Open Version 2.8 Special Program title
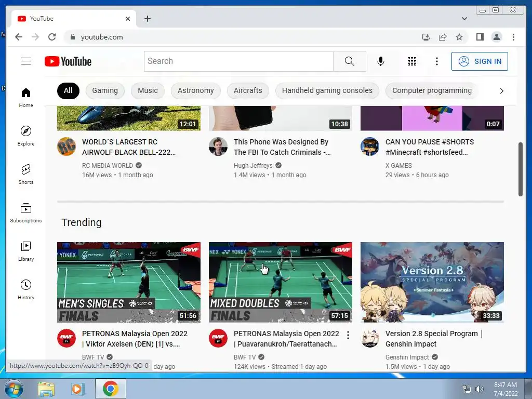Screen dimensions: 532x399 434,339
